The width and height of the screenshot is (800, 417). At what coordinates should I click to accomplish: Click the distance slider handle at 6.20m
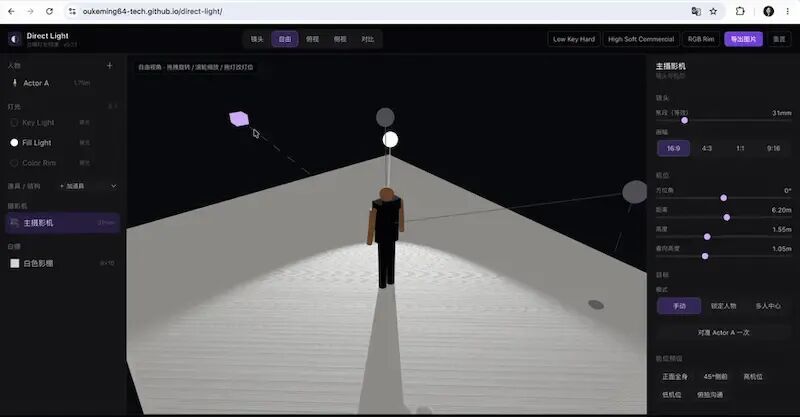pyautogui.click(x=727, y=217)
